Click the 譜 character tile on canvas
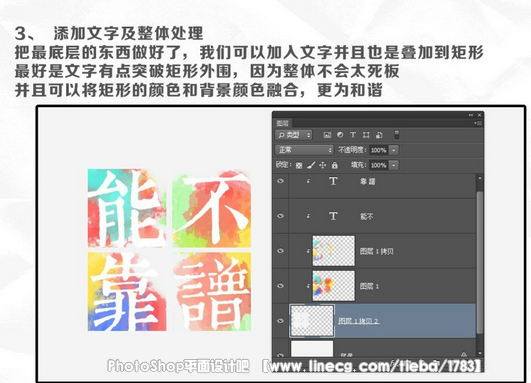The image size is (531, 383). pos(212,292)
